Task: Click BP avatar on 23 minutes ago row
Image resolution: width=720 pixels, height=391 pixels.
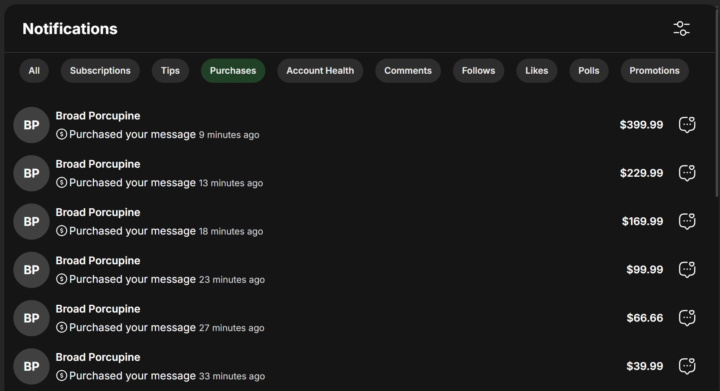Action: (x=31, y=270)
